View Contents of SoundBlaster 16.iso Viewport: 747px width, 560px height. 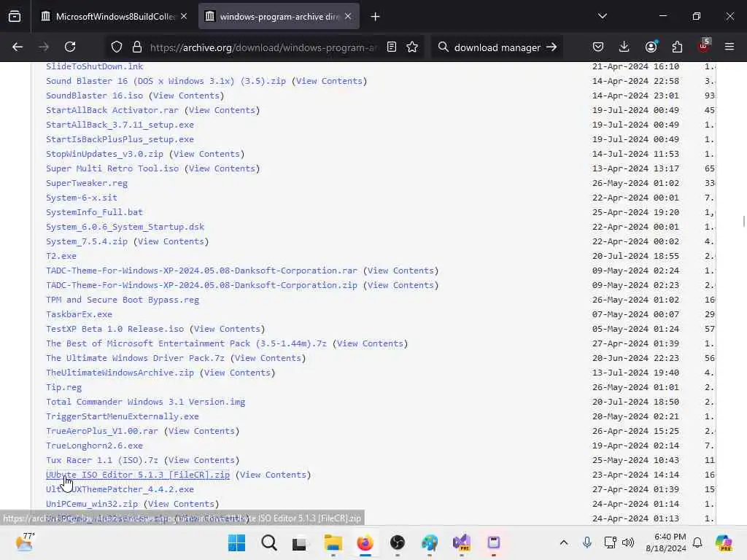tap(186, 96)
